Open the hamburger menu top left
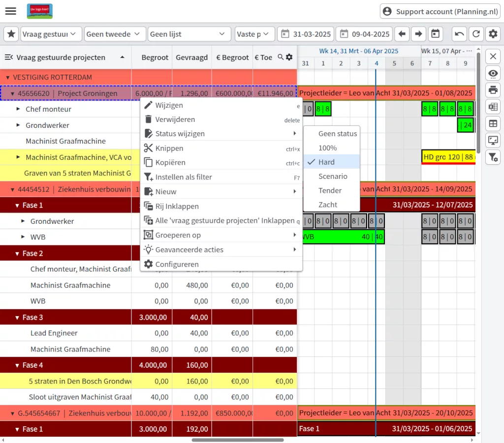The height and width of the screenshot is (443, 504). 10,11
